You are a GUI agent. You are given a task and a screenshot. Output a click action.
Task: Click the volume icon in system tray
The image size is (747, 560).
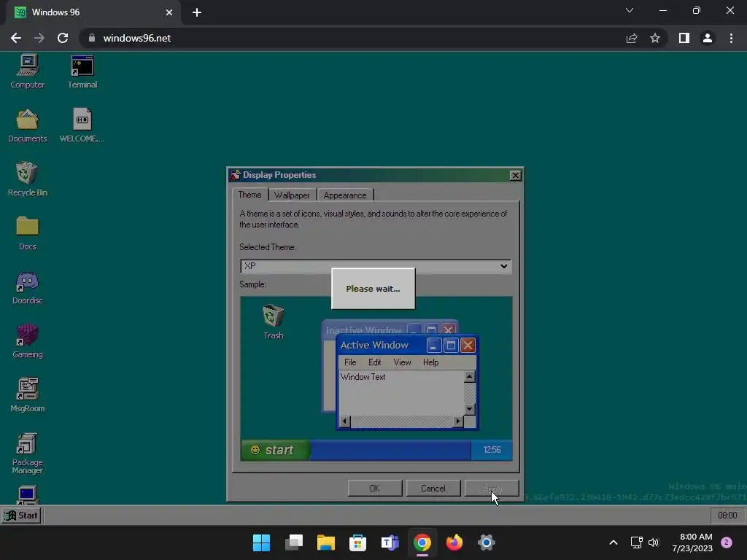pos(654,542)
